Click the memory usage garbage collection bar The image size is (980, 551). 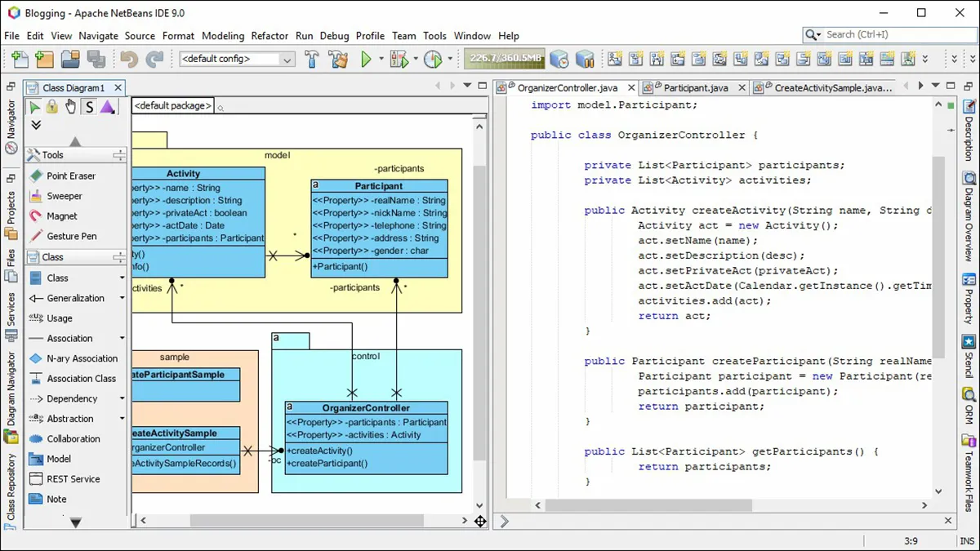pos(503,59)
